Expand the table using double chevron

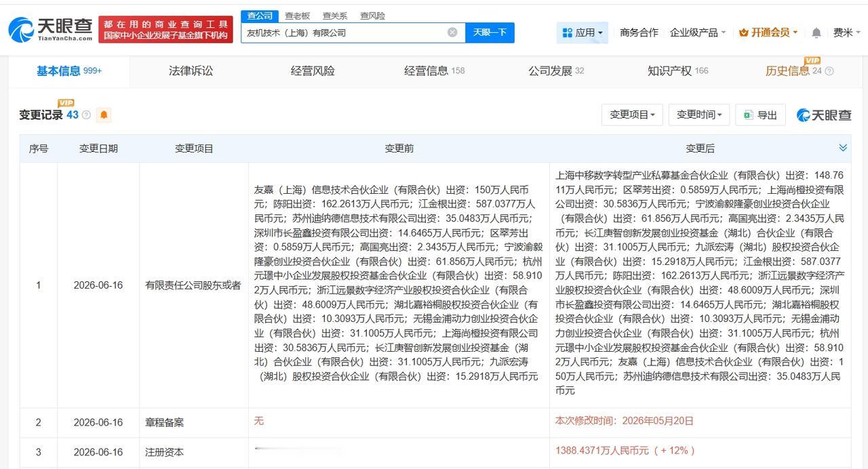[x=843, y=148]
